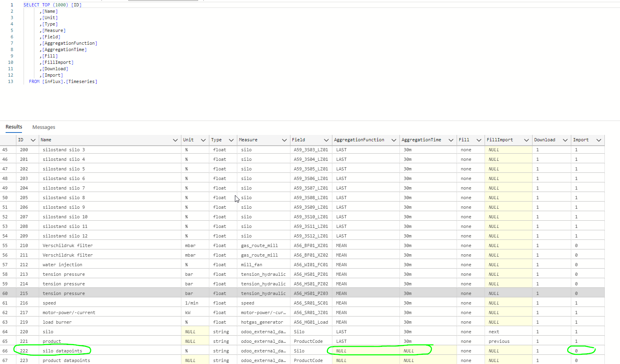Click the Download header label

pyautogui.click(x=544, y=140)
